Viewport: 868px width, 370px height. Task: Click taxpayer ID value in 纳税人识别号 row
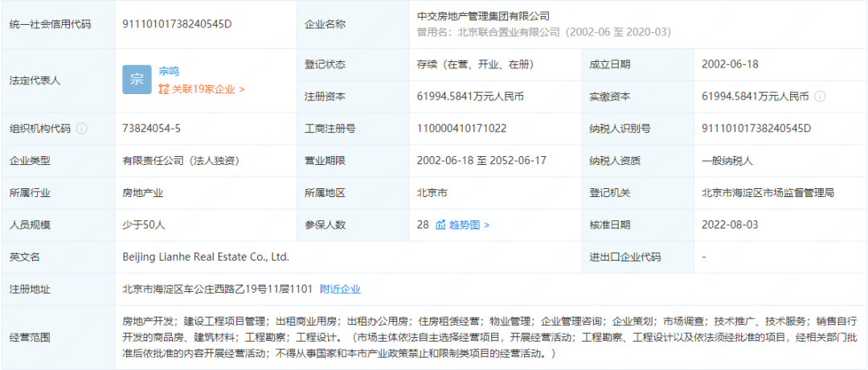[756, 129]
